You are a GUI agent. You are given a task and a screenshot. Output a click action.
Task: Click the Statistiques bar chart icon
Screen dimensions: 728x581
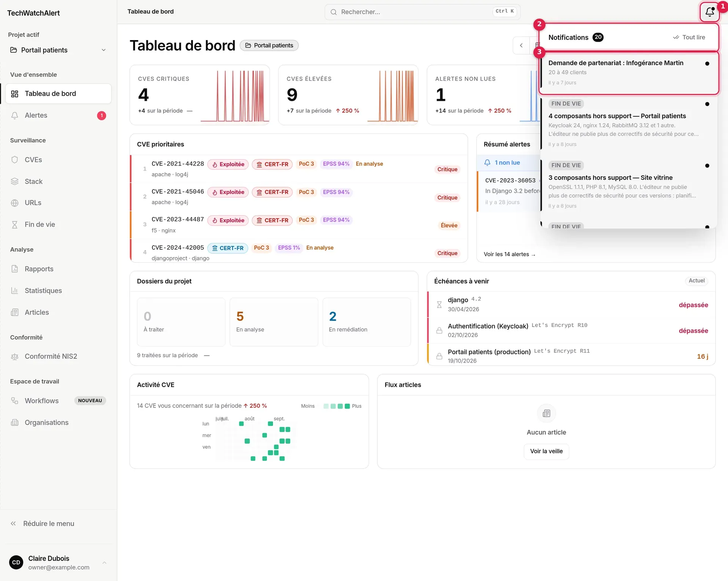click(15, 290)
